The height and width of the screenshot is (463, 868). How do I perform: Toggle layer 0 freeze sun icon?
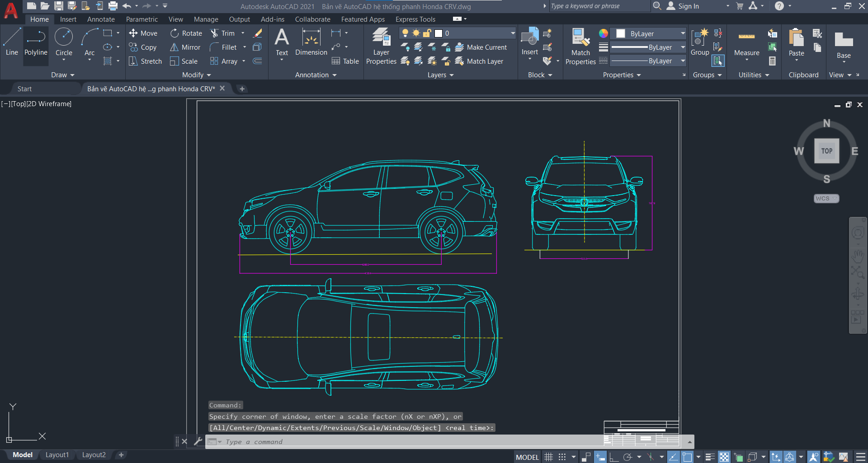click(x=416, y=33)
